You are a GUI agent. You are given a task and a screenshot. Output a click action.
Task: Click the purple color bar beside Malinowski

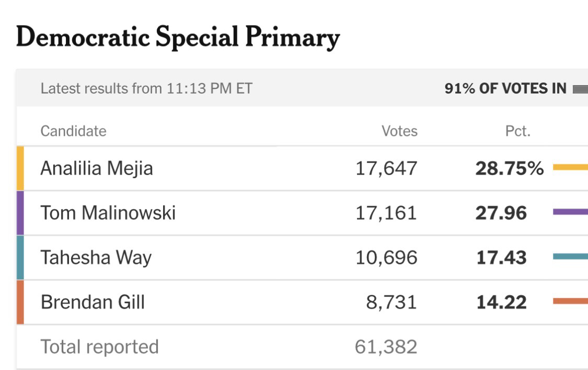click(x=20, y=213)
